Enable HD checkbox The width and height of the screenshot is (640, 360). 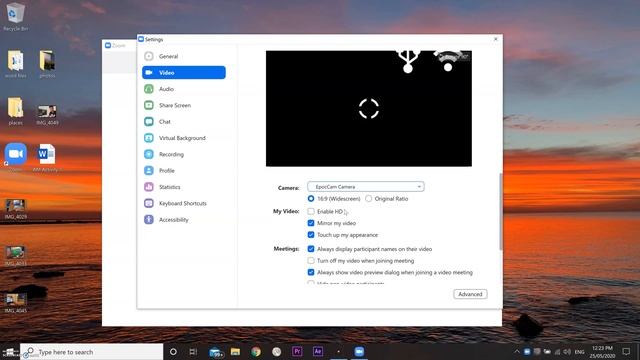point(311,211)
